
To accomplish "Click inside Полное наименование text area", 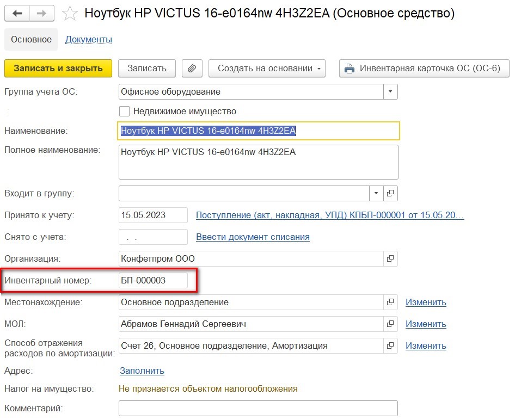I will (x=259, y=162).
